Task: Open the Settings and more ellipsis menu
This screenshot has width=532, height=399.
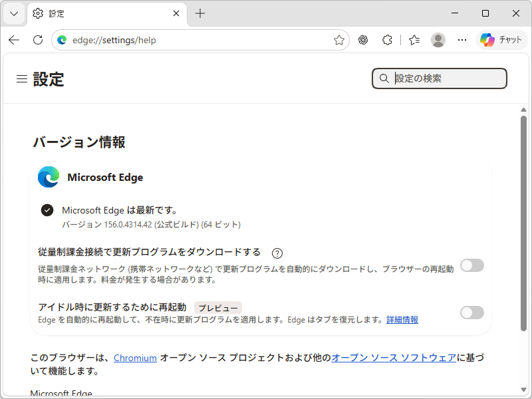Action: tap(462, 40)
